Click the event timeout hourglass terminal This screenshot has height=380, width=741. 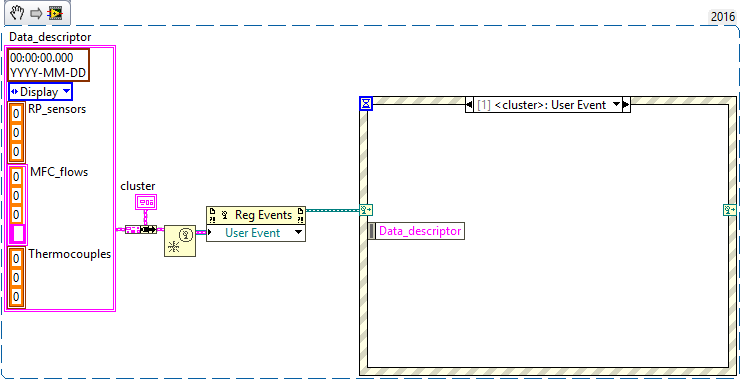pos(366,103)
